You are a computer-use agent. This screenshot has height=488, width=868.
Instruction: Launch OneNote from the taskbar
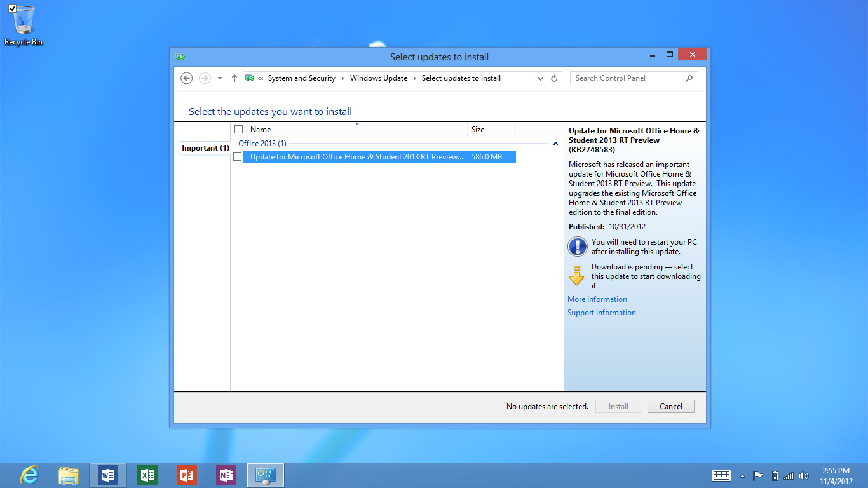[226, 475]
